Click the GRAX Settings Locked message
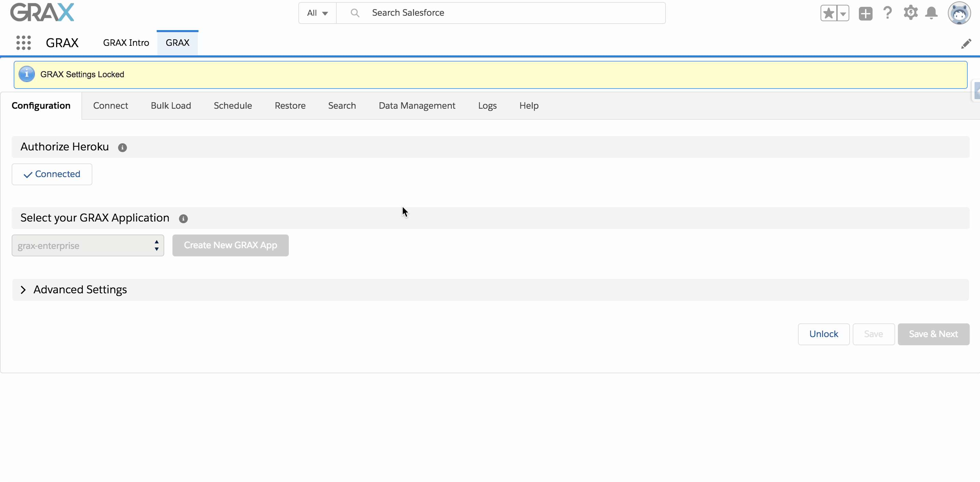The image size is (980, 482). (x=82, y=74)
